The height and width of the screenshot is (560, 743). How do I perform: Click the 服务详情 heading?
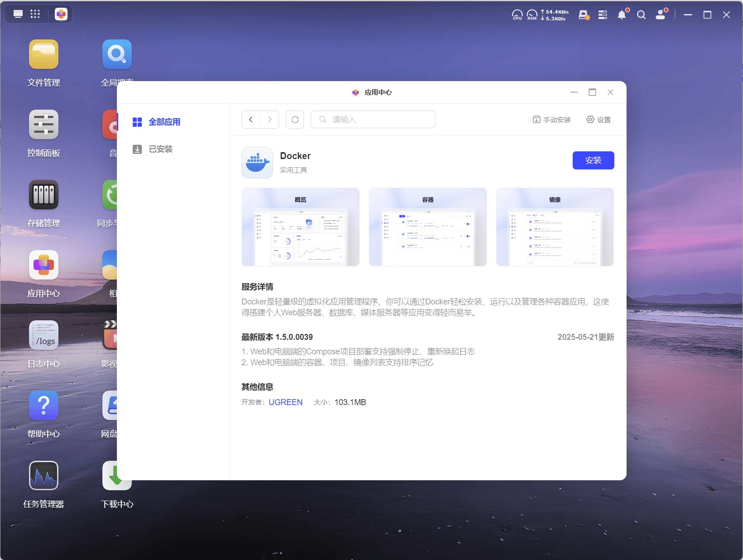pyautogui.click(x=257, y=287)
